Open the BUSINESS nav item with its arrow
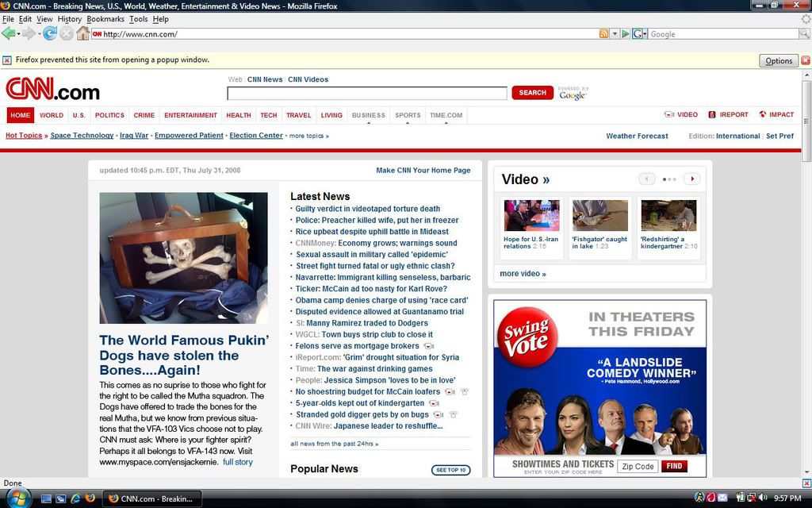 coord(368,116)
